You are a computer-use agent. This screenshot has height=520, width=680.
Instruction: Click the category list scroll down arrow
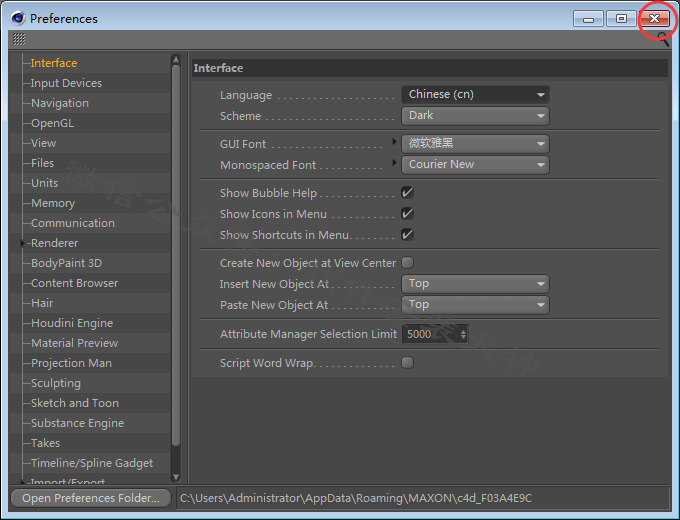click(176, 477)
